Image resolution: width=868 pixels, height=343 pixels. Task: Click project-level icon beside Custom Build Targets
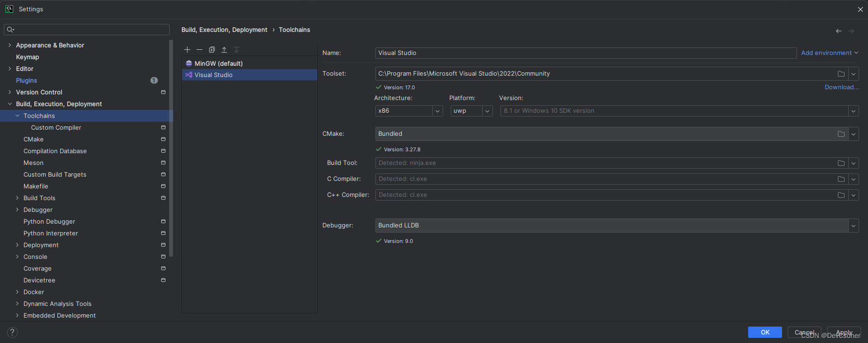coord(163,174)
